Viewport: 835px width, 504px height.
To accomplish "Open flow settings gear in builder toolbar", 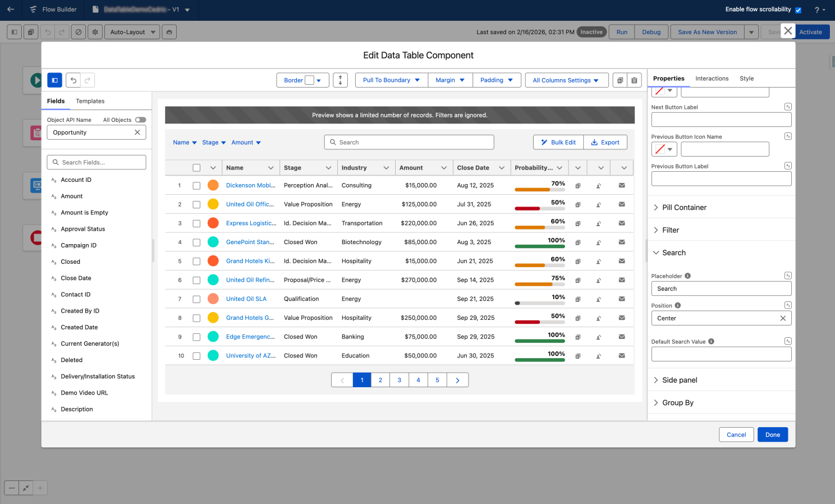I will (x=95, y=32).
